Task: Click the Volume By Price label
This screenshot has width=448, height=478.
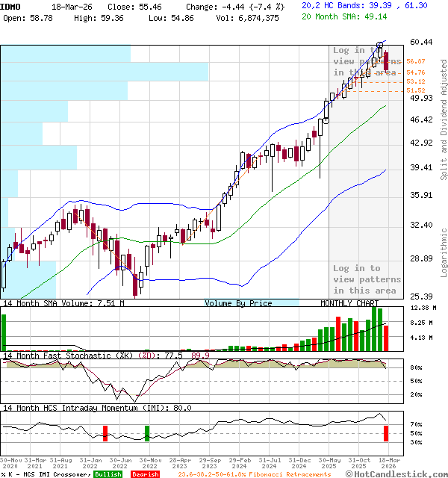Action: [238, 304]
